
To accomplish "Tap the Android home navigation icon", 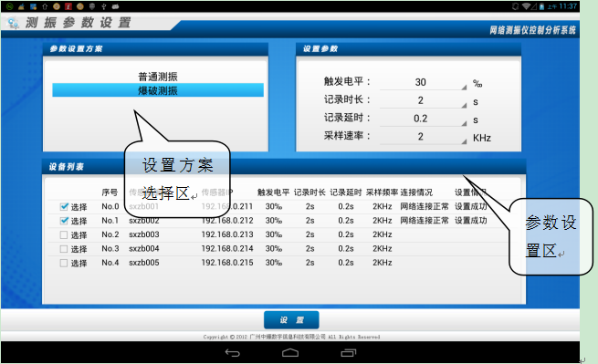I will coord(290,353).
